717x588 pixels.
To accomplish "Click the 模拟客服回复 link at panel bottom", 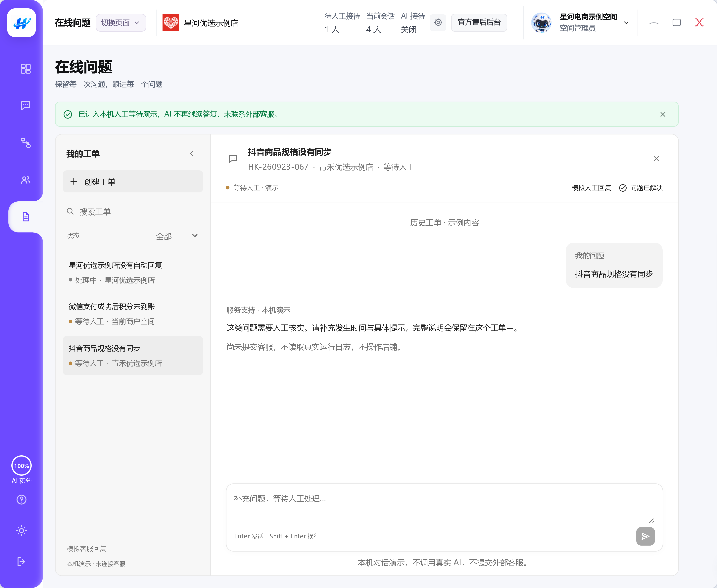I will pyautogui.click(x=86, y=549).
